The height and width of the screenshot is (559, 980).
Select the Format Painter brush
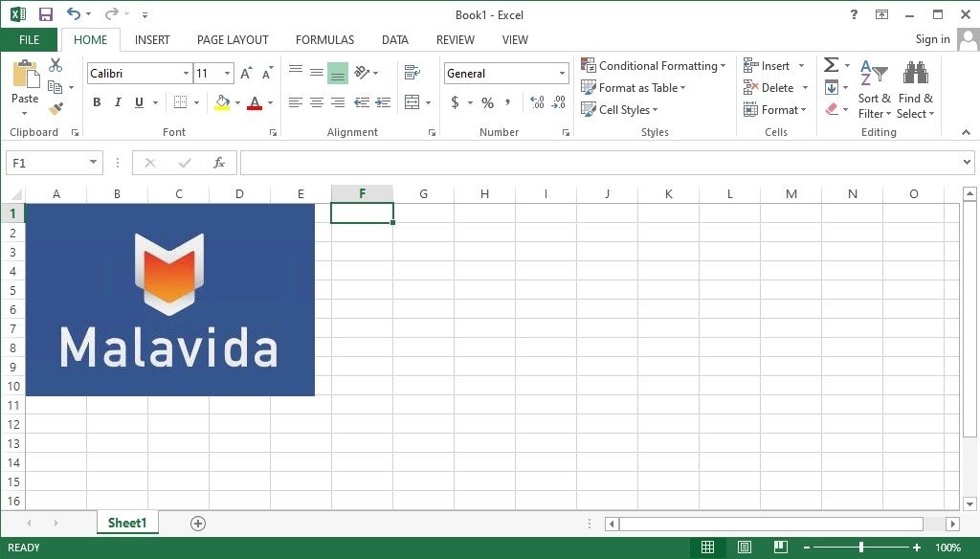[x=56, y=109]
